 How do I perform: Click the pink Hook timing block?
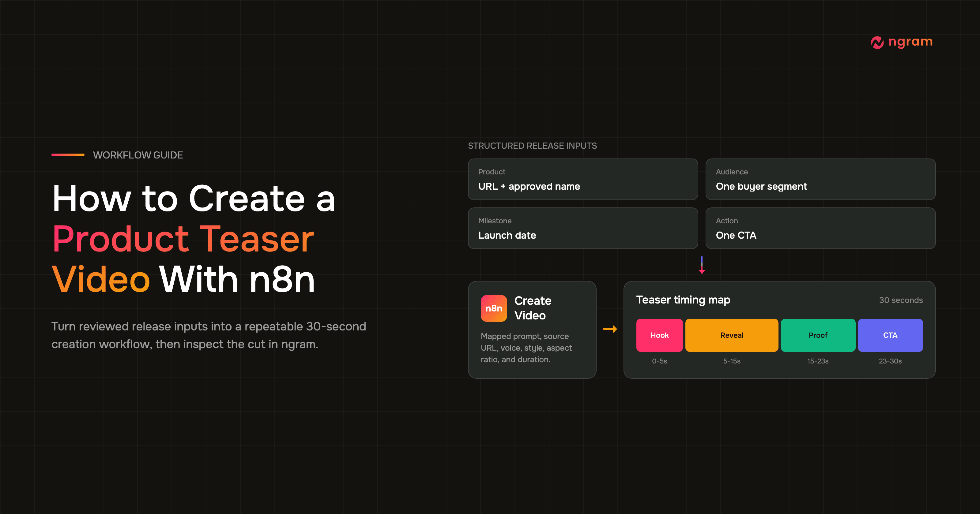tap(659, 335)
